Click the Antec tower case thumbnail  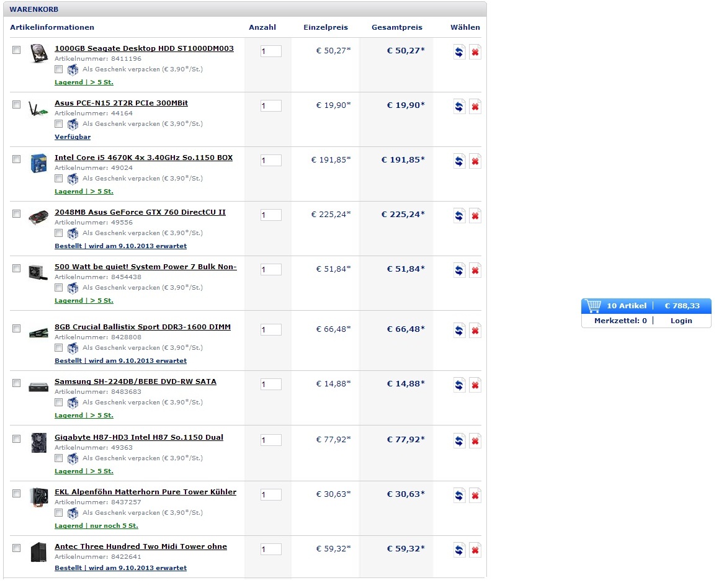[x=38, y=552]
